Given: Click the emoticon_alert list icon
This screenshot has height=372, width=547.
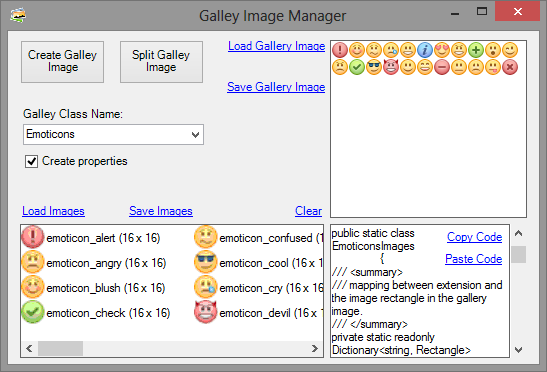Looking at the screenshot, I should click(32, 237).
